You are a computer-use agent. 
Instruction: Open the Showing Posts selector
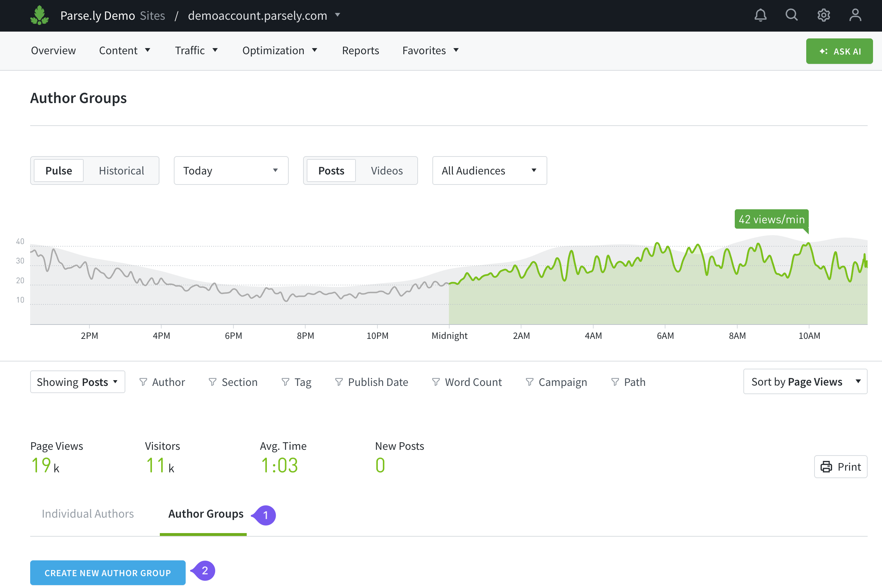pos(77,382)
